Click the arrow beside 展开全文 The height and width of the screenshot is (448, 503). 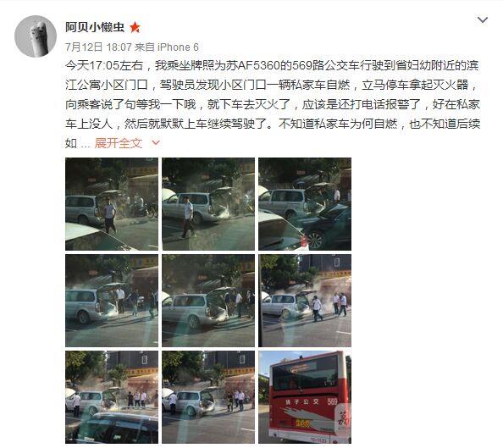156,142
